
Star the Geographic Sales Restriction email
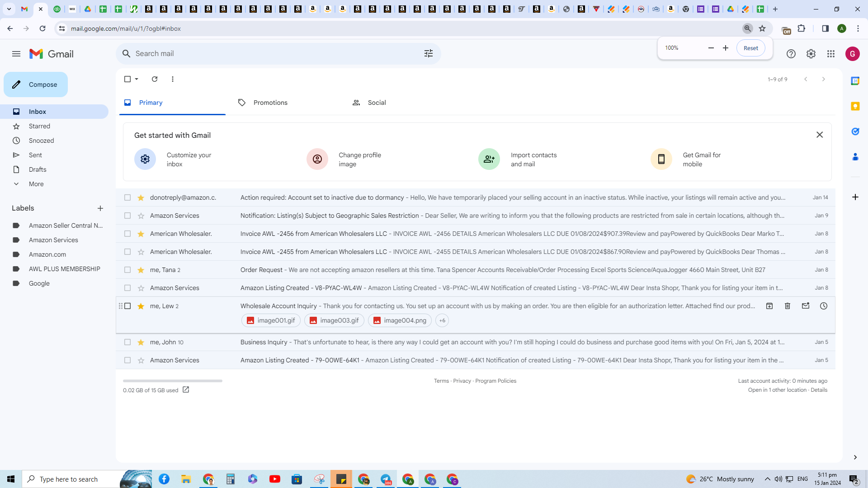[141, 216]
